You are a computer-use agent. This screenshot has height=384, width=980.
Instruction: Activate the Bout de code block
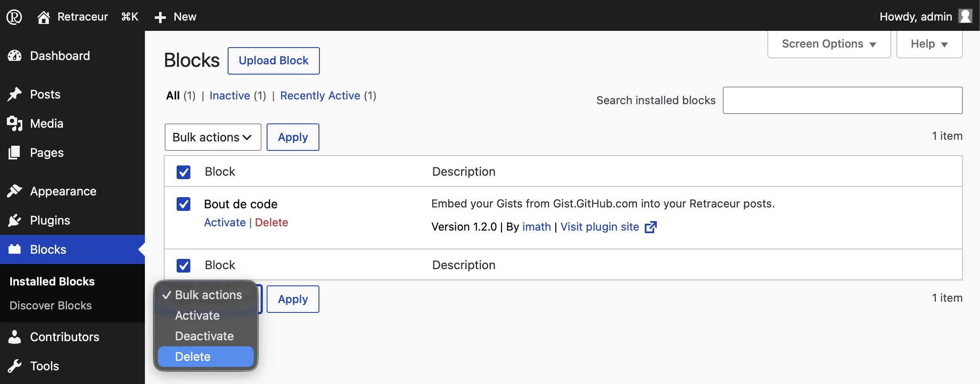click(225, 222)
